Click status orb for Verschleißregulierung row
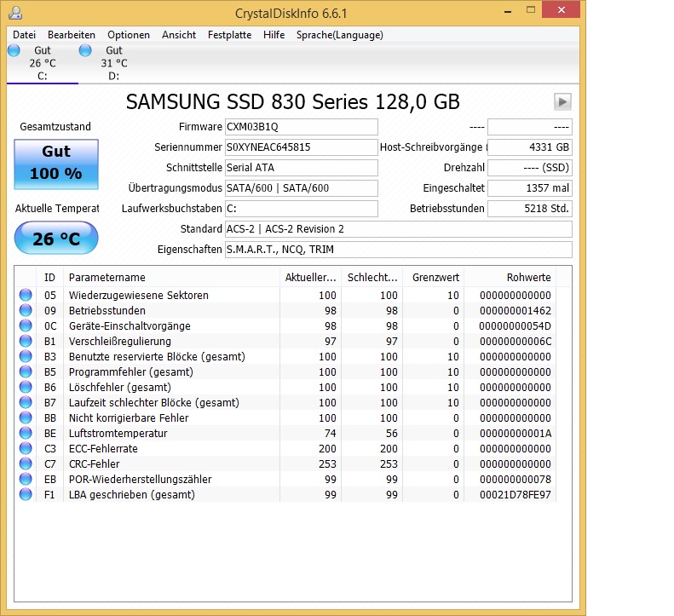674x616 pixels. point(26,341)
